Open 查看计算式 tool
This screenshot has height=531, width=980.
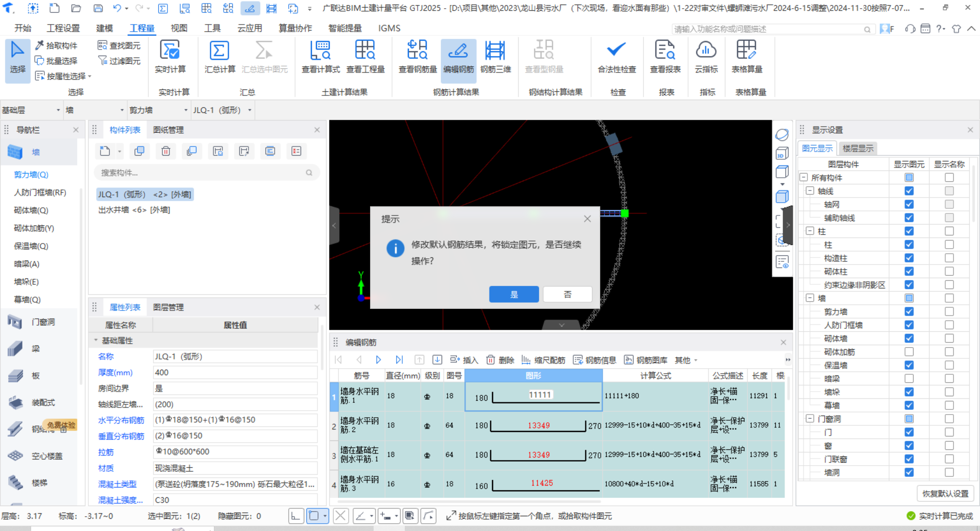[x=321, y=57]
